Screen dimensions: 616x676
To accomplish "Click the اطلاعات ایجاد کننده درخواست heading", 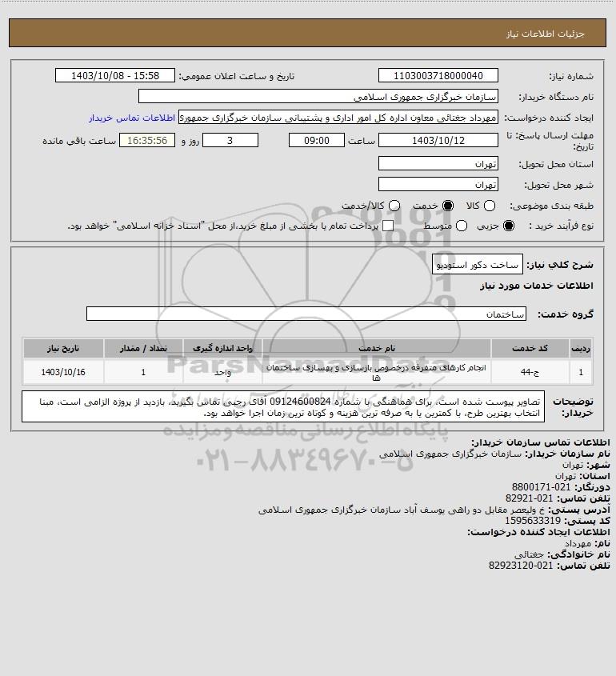I will coord(539,532).
